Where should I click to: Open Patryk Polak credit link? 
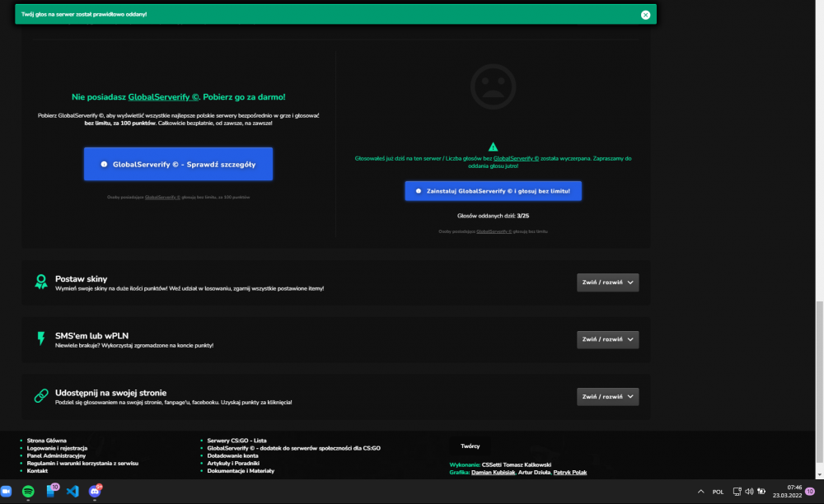tap(569, 473)
